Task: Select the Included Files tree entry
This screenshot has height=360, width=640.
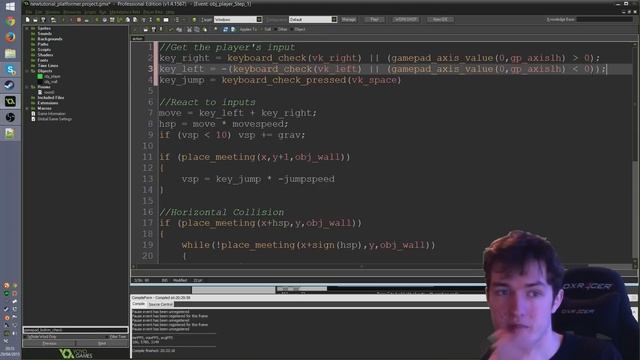Action: point(51,98)
